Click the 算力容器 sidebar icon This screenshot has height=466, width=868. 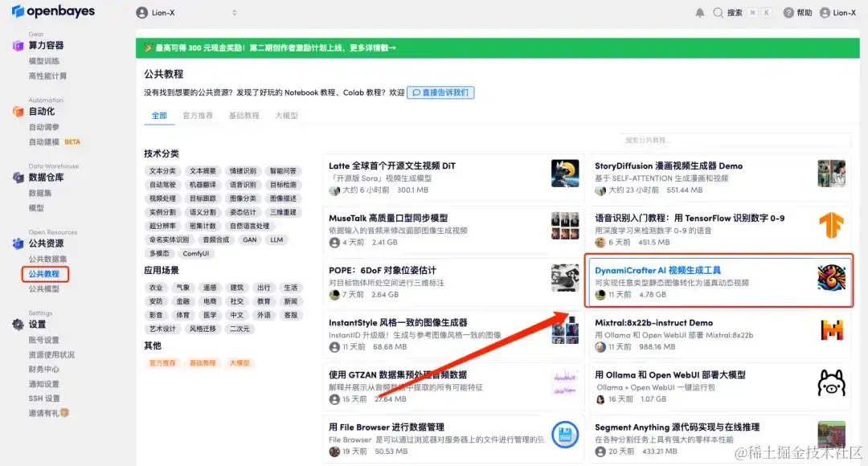tap(18, 45)
